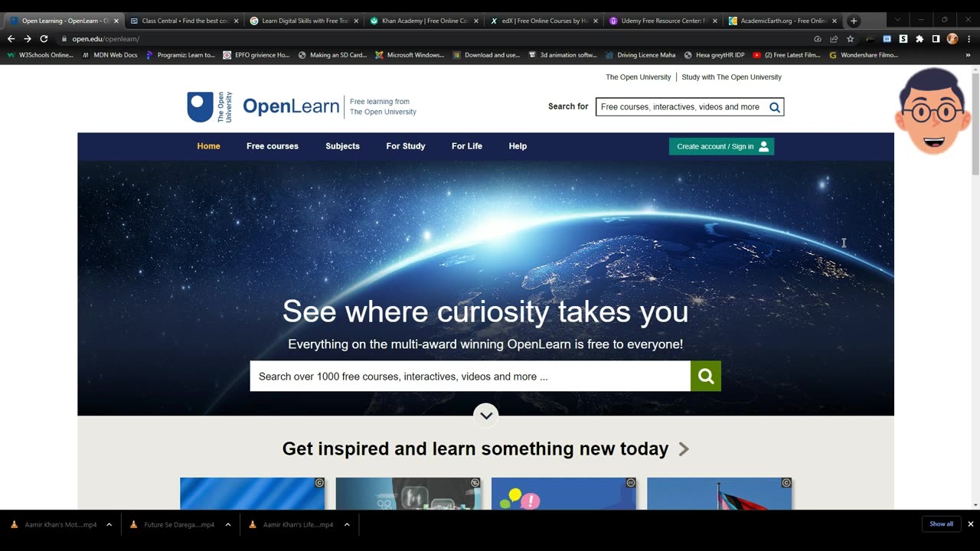The width and height of the screenshot is (980, 551).
Task: Click the OpenLearn logo text
Action: 291,106
